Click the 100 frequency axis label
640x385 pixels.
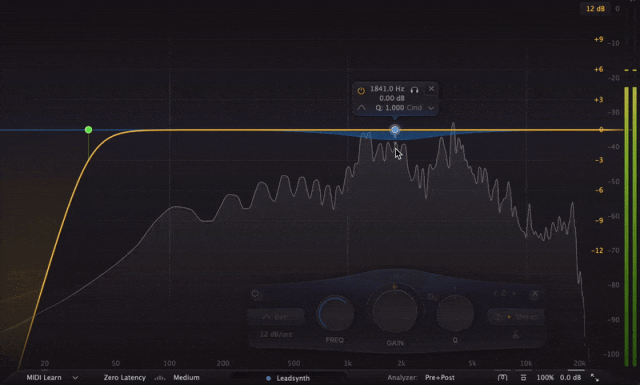coord(169,363)
